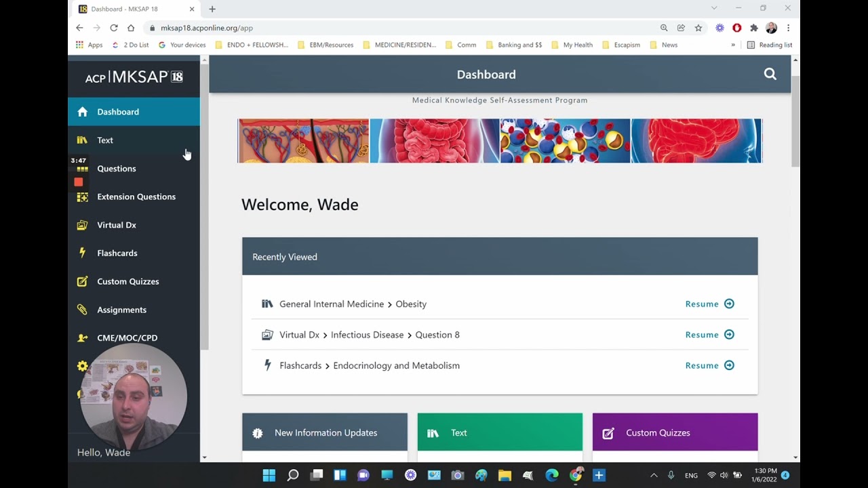Click the blue sunburst extension icon
The height and width of the screenshot is (488, 868).
pyautogui.click(x=719, y=28)
